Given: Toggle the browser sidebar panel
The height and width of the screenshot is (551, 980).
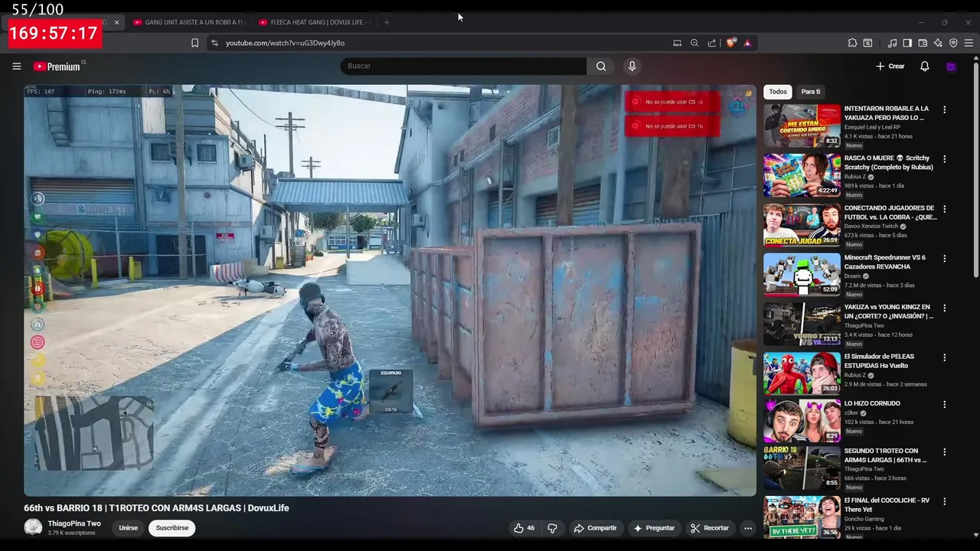Looking at the screenshot, I should click(x=907, y=43).
